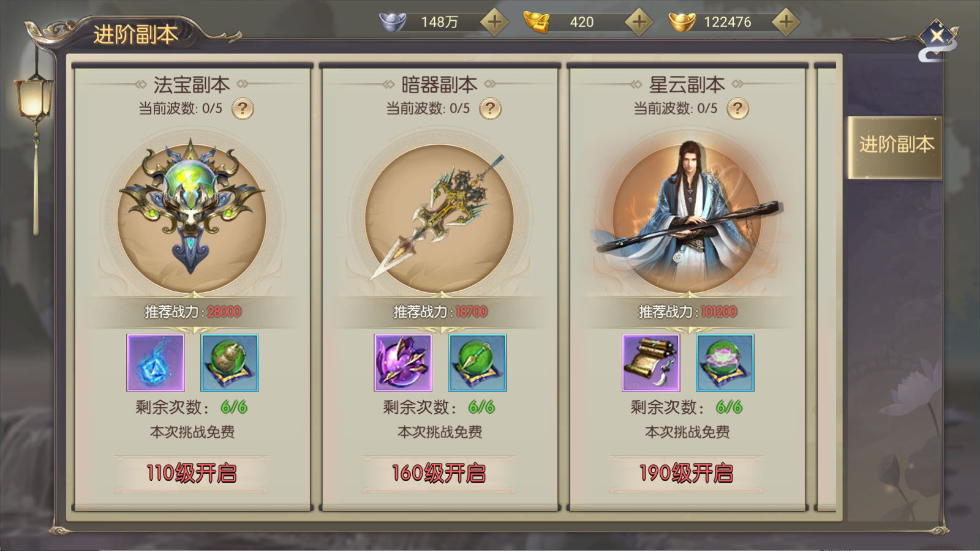Select the lotus orb reward in 星云副本
This screenshot has width=980, height=551.
click(x=725, y=362)
